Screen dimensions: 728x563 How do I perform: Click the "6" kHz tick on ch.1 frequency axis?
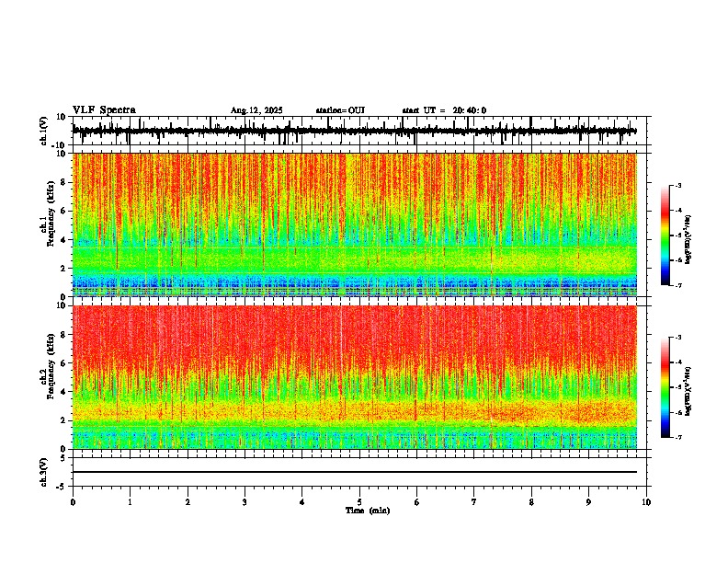click(63, 211)
